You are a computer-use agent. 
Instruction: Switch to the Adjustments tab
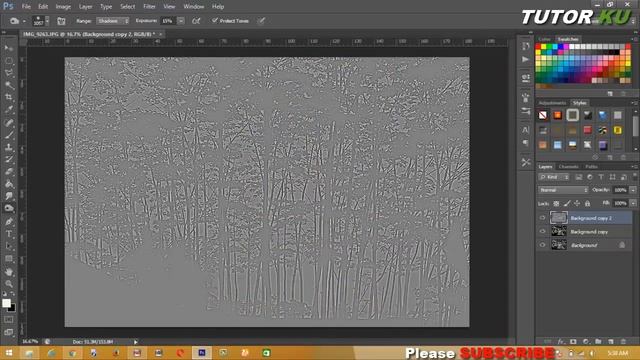(552, 103)
